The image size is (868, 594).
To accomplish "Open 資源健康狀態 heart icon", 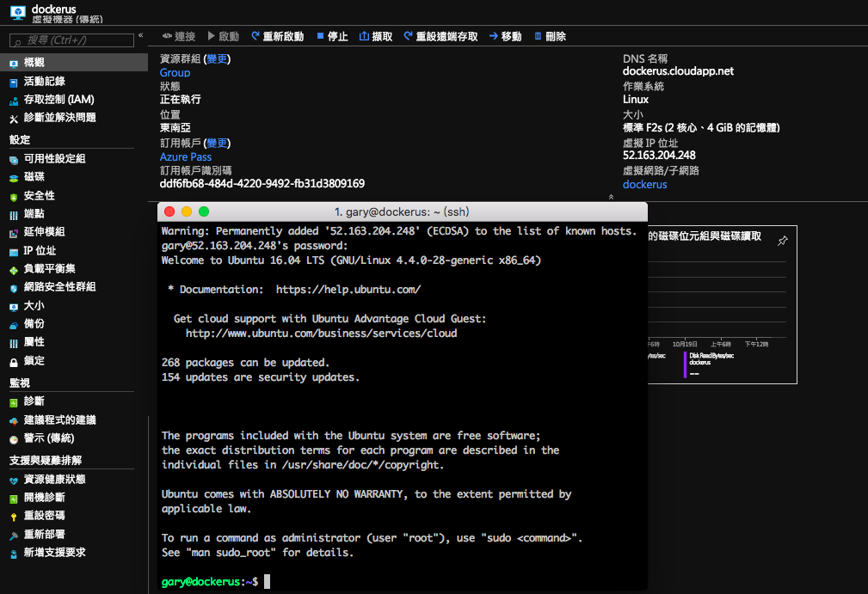I will pos(14,481).
